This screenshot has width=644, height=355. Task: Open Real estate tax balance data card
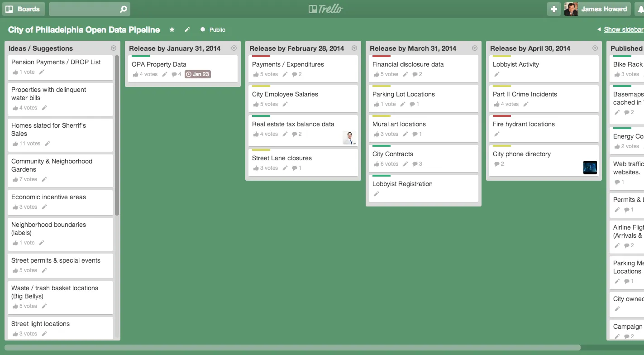pyautogui.click(x=303, y=130)
